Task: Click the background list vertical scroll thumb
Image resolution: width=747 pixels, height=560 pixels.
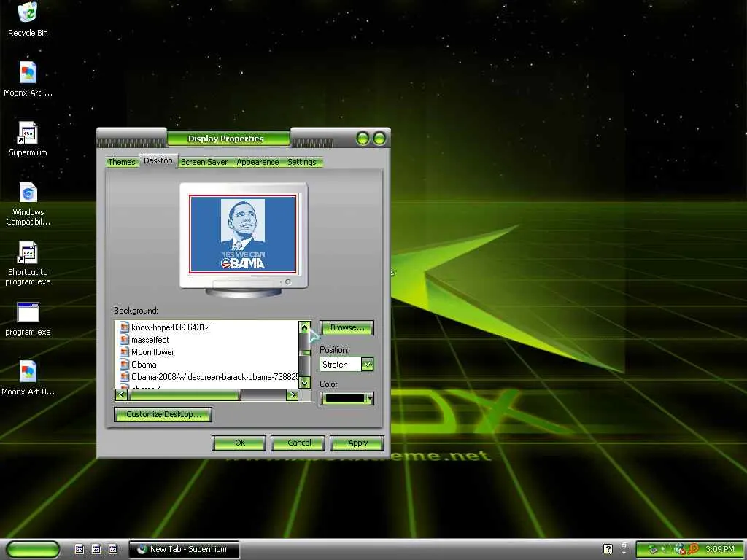Action: [305, 352]
